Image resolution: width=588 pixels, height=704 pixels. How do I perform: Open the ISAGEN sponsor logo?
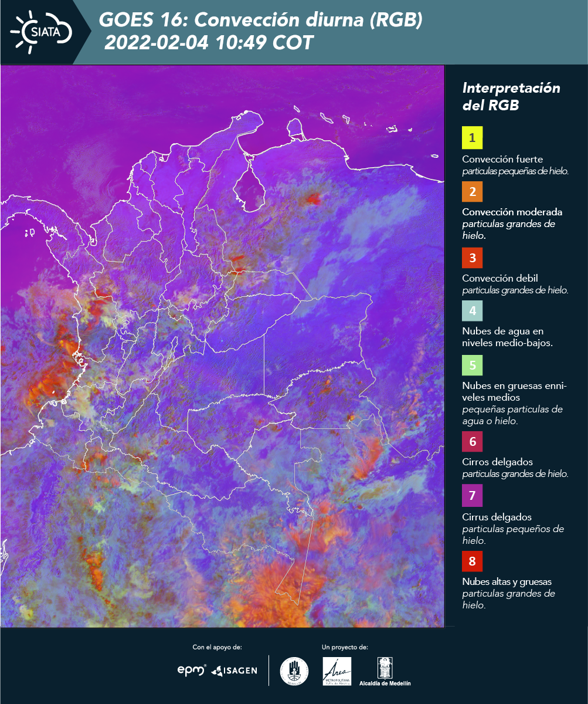234,670
